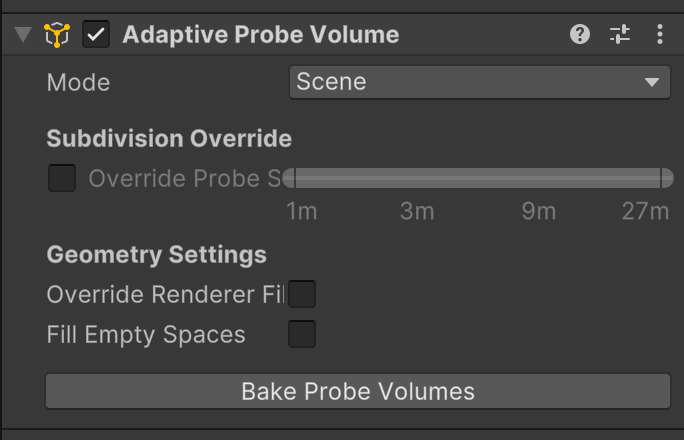Toggle the Override Probe Spacing checkbox
This screenshot has height=440, width=684.
click(62, 179)
